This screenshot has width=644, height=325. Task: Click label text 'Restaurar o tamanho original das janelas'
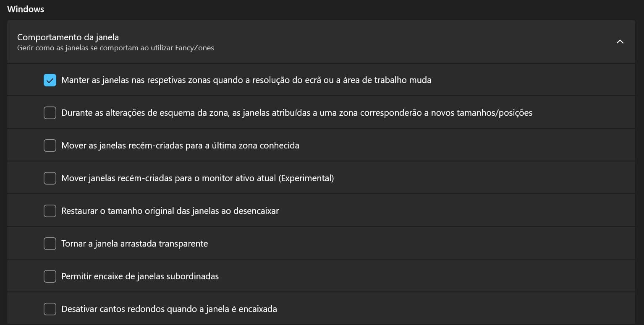click(x=170, y=211)
